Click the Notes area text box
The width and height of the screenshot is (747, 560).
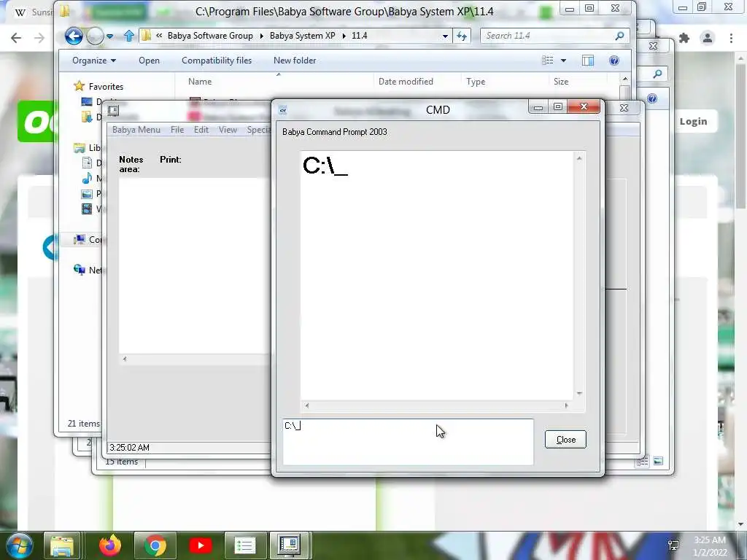[194, 265]
